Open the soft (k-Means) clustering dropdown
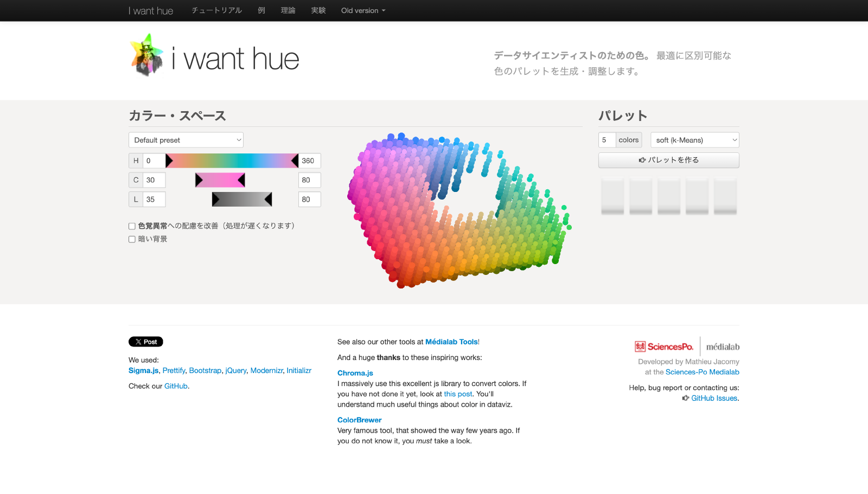The width and height of the screenshot is (868, 494). 694,139
